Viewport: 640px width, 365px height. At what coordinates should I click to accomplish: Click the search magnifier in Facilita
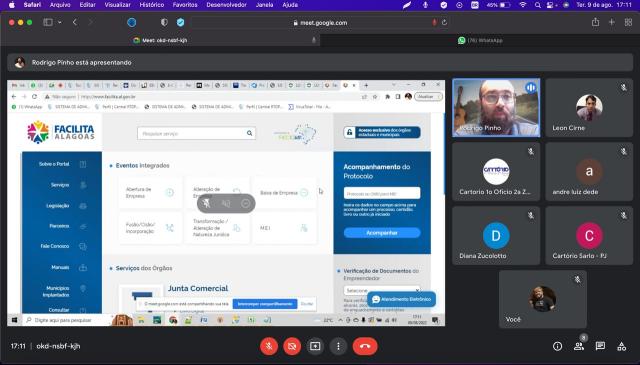[x=249, y=133]
